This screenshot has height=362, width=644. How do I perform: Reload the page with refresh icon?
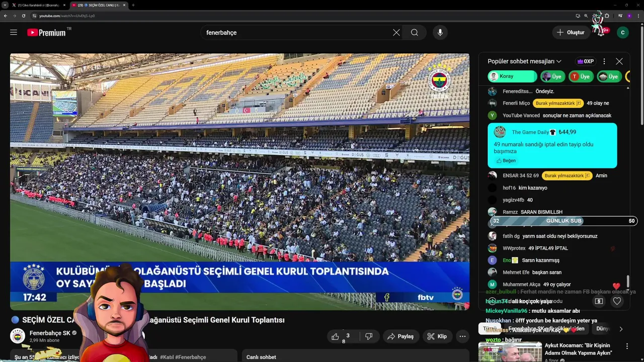coord(24,16)
